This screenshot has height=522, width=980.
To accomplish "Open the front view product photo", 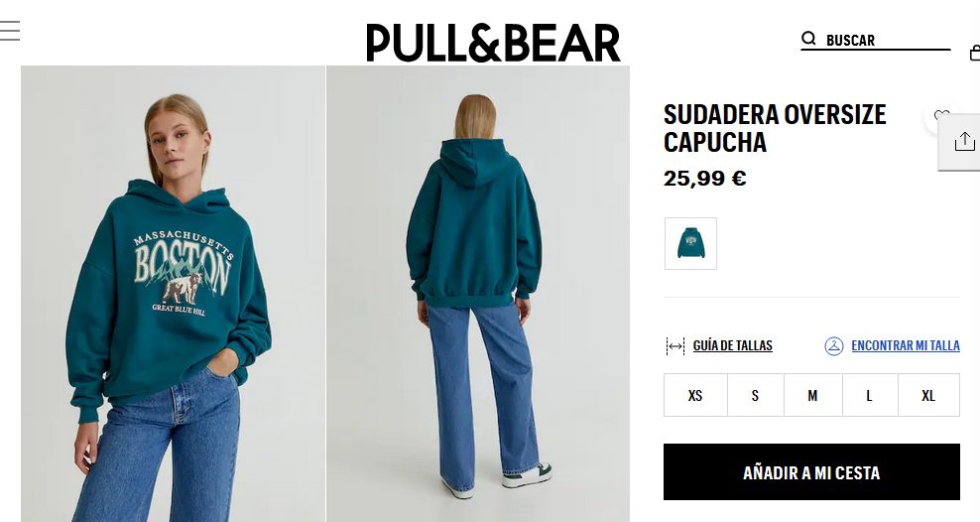I will pyautogui.click(x=174, y=293).
